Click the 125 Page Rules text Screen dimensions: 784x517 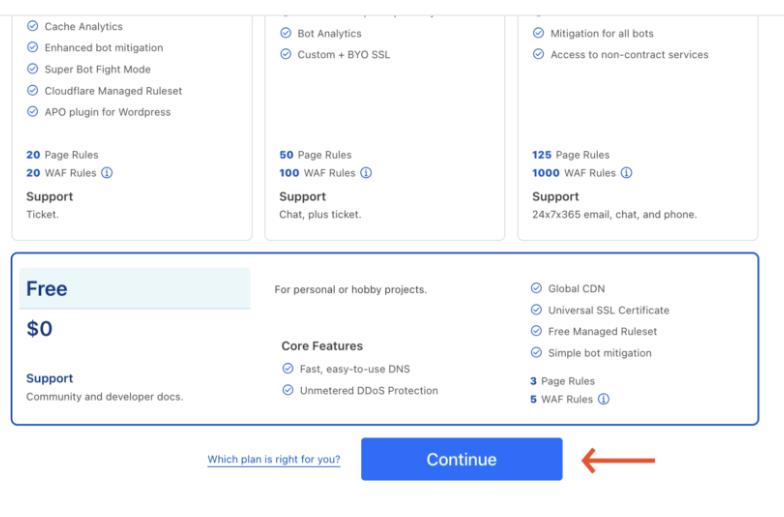(x=570, y=155)
